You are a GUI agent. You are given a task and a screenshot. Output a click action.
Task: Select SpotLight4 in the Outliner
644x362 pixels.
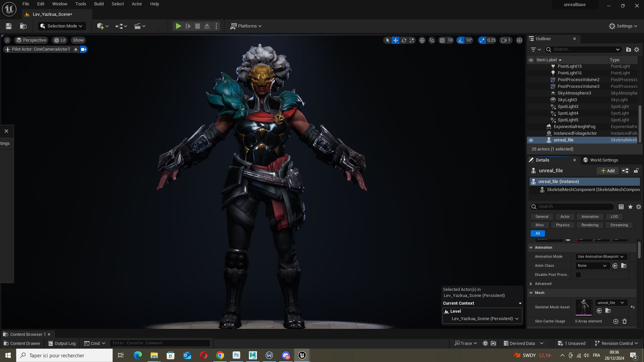coord(568,113)
